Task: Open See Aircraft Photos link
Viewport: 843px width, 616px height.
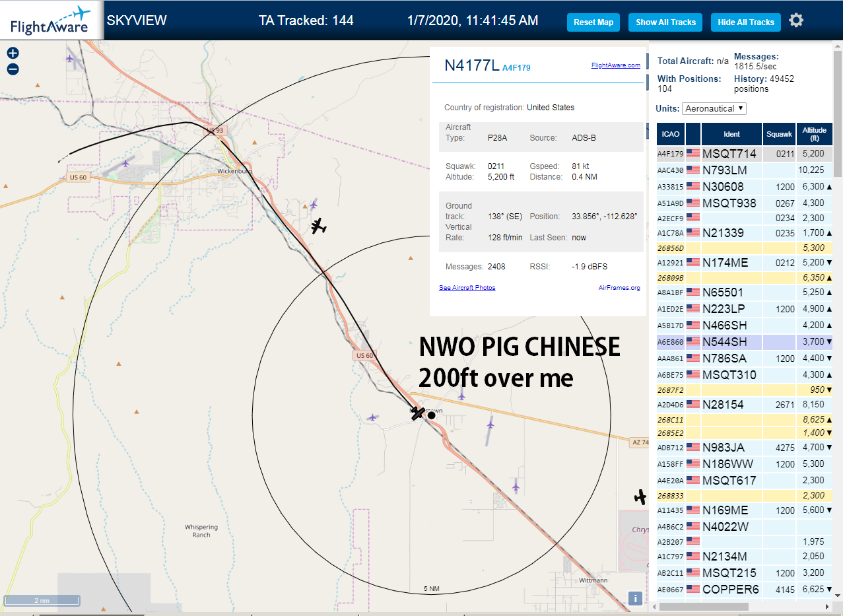Action: tap(467, 288)
